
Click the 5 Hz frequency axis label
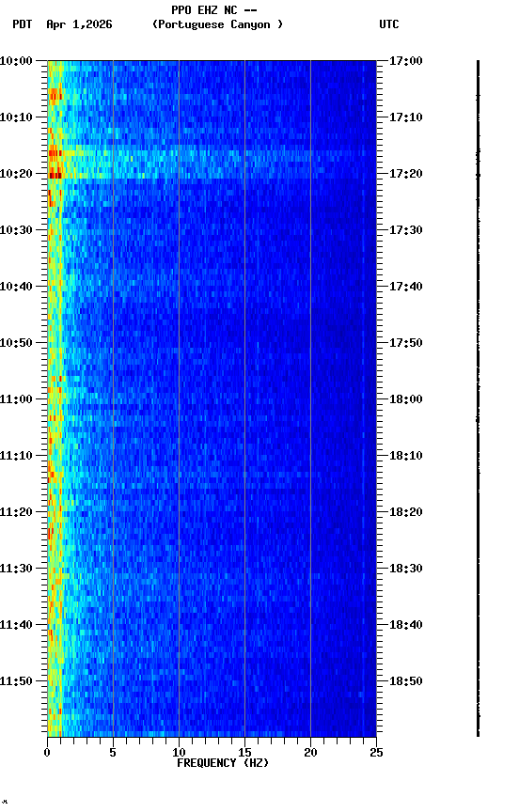113,753
